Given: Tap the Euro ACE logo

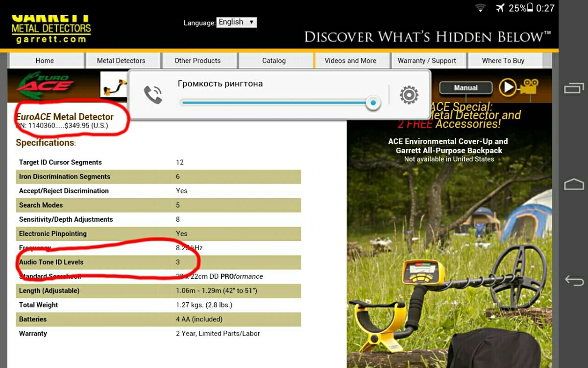Looking at the screenshot, I should coord(46,86).
